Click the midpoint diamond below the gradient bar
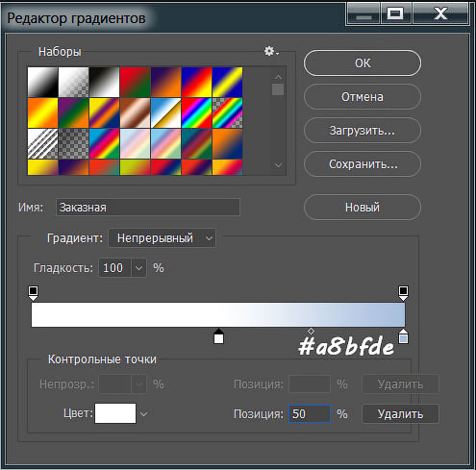476x470 pixels. tap(311, 331)
